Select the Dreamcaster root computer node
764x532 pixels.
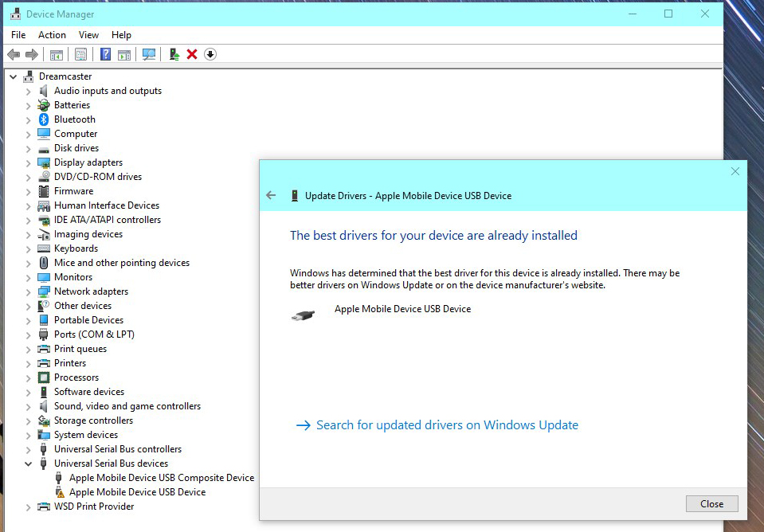click(65, 76)
